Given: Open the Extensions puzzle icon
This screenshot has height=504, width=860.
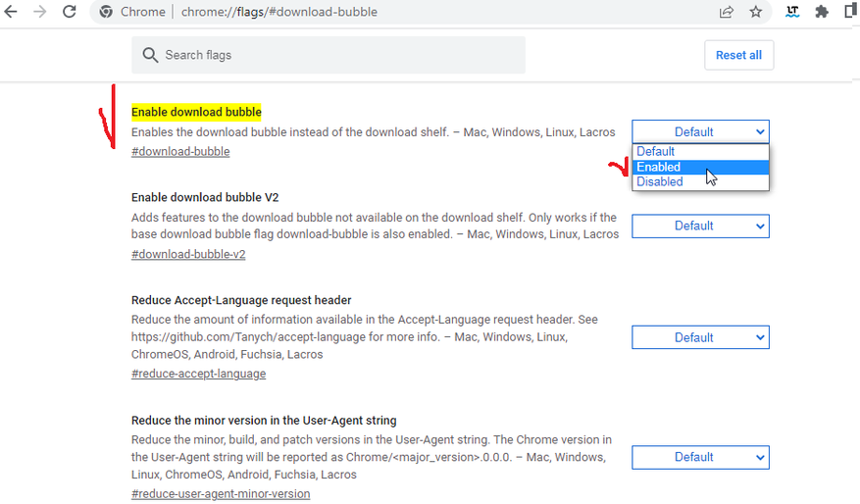Looking at the screenshot, I should (x=822, y=13).
